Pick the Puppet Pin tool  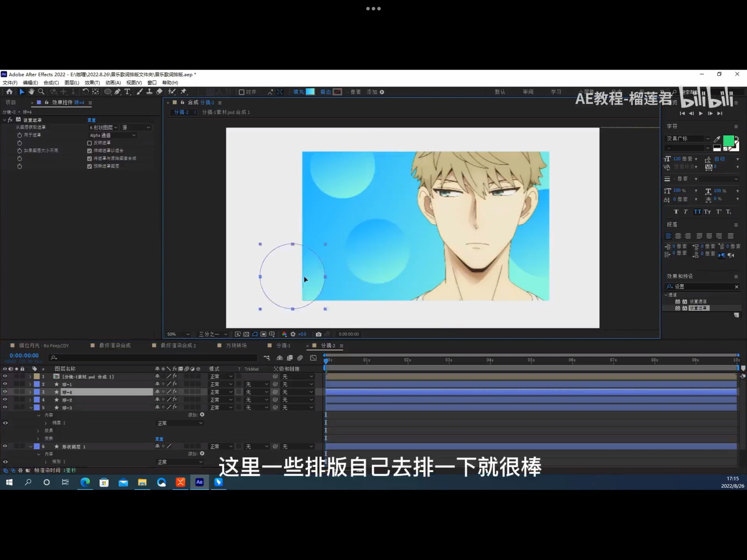pos(183,92)
